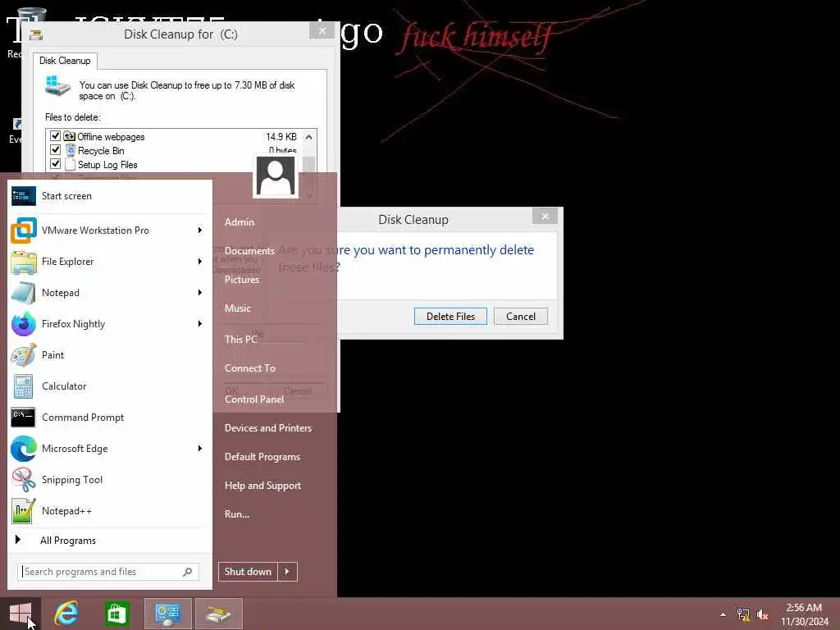The height and width of the screenshot is (630, 840).
Task: Click the network tray icon
Action: coord(743,614)
